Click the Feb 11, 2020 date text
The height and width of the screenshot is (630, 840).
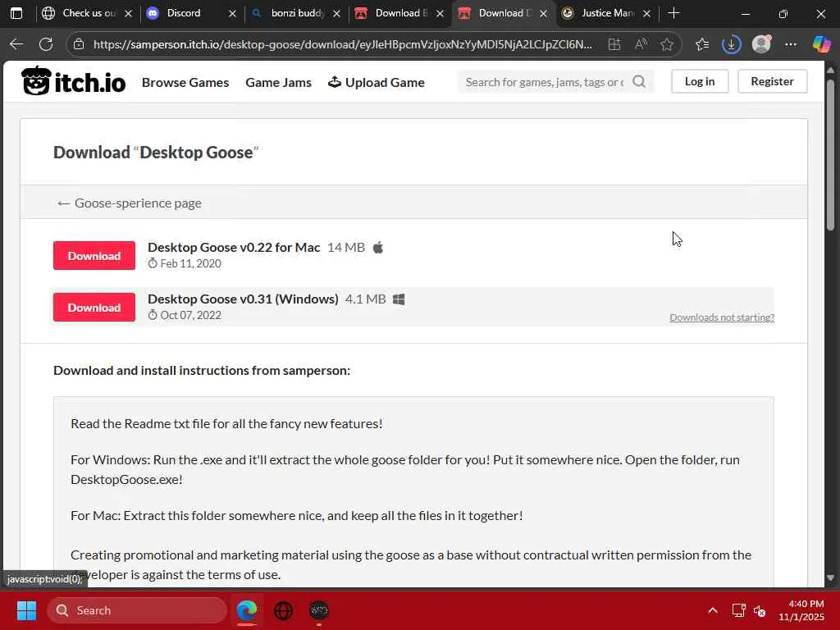pos(190,263)
